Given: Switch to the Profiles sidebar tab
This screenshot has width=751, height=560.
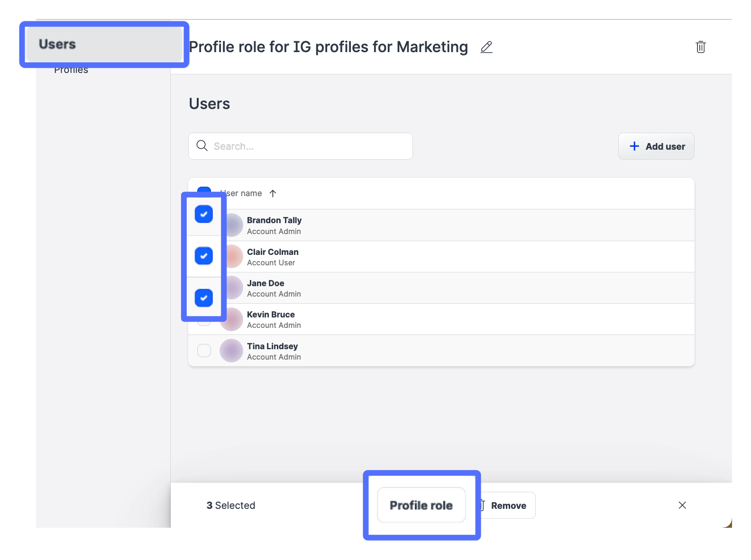Looking at the screenshot, I should point(71,71).
